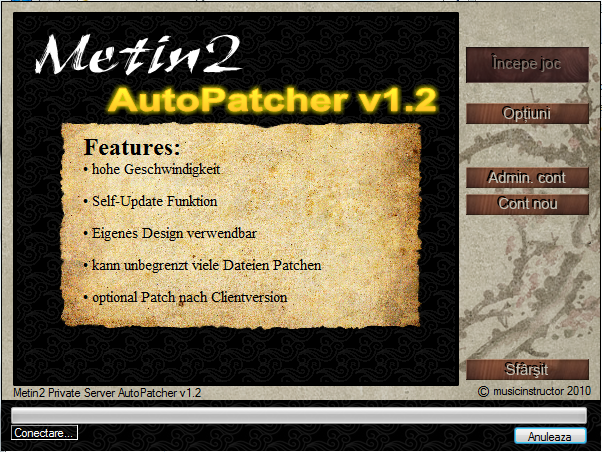Select the 'hohe Geschwindigkeit' line
602x452 pixels.
click(x=152, y=169)
